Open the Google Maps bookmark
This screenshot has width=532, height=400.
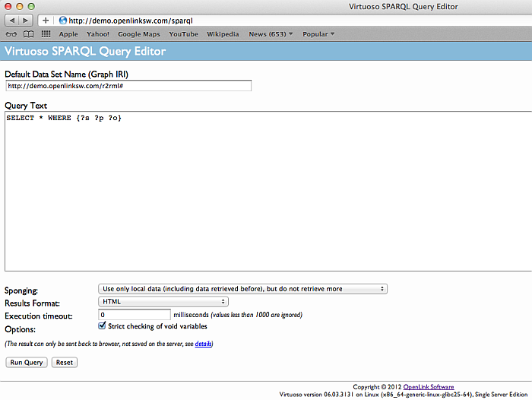139,34
